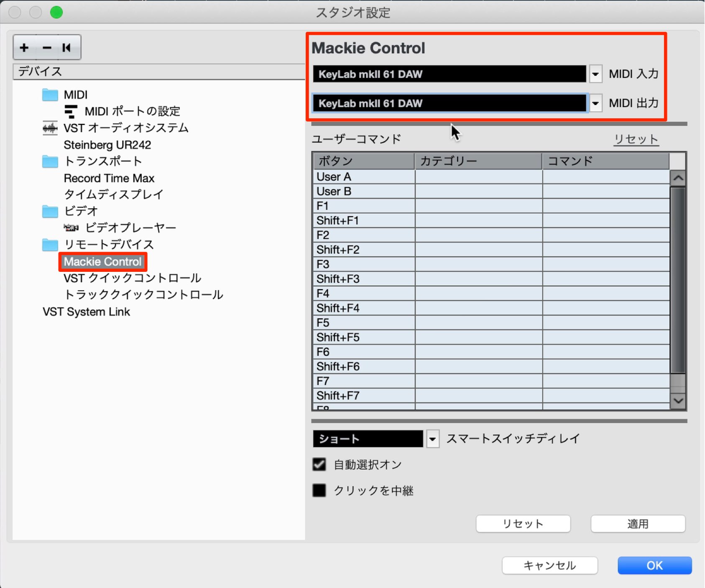Click the add device plus icon
Image resolution: width=705 pixels, height=588 pixels.
[24, 48]
